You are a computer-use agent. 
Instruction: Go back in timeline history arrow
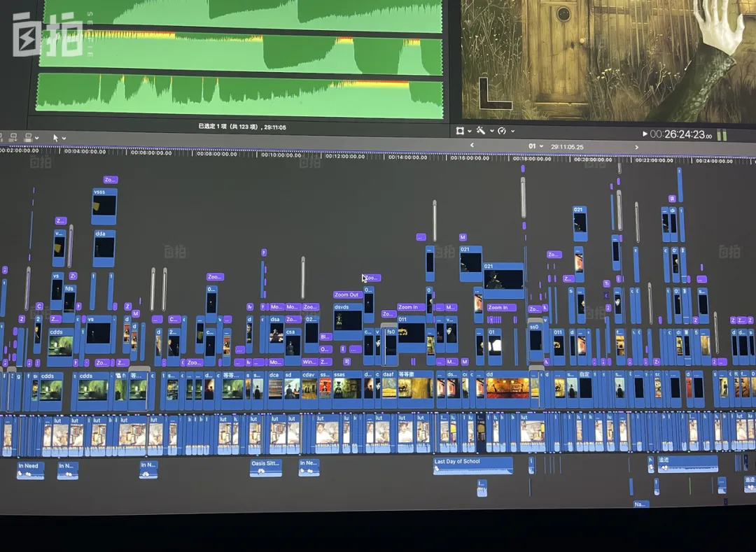472,146
